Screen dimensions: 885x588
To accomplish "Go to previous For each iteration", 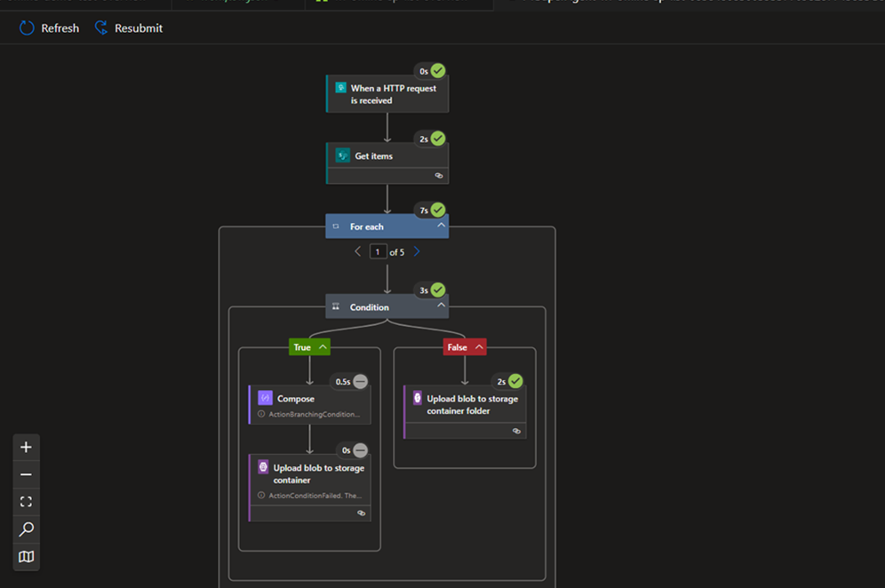I will [x=357, y=251].
